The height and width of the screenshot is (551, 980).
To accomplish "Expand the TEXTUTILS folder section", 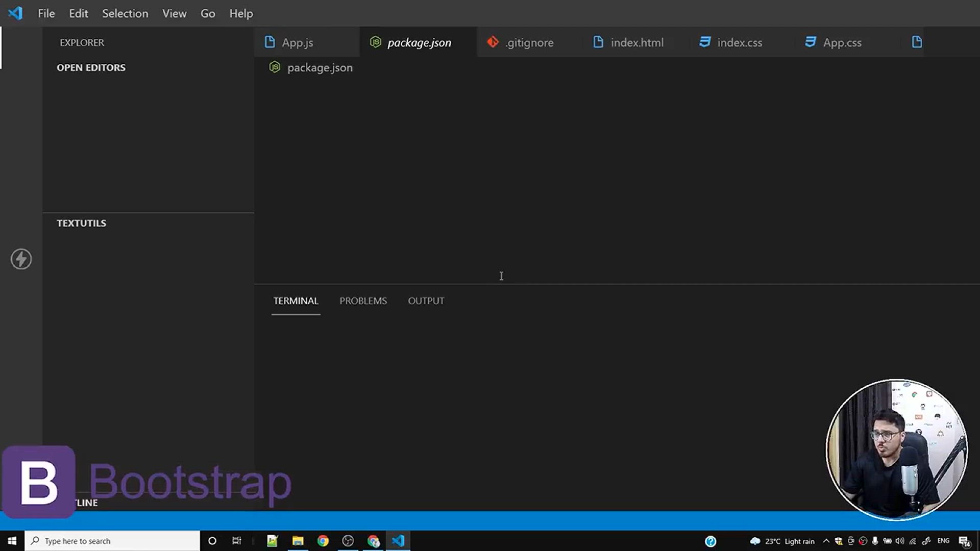I will click(82, 223).
